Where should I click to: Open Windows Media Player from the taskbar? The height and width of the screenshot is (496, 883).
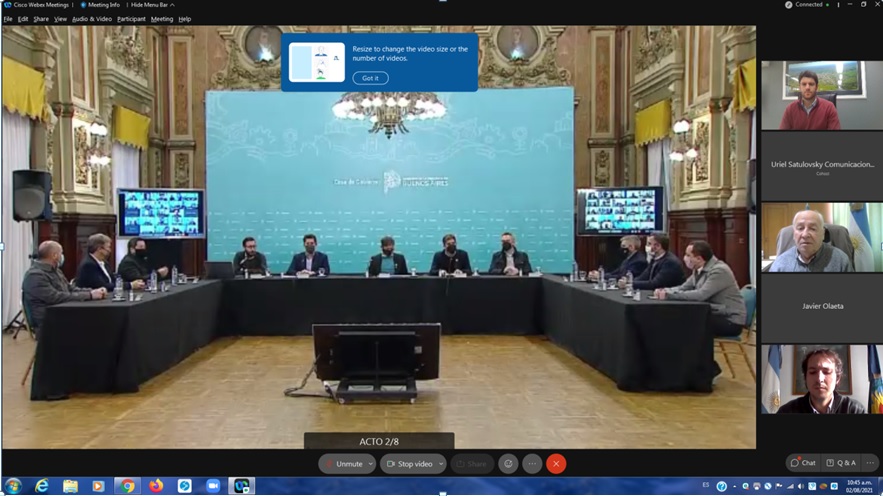(x=99, y=486)
